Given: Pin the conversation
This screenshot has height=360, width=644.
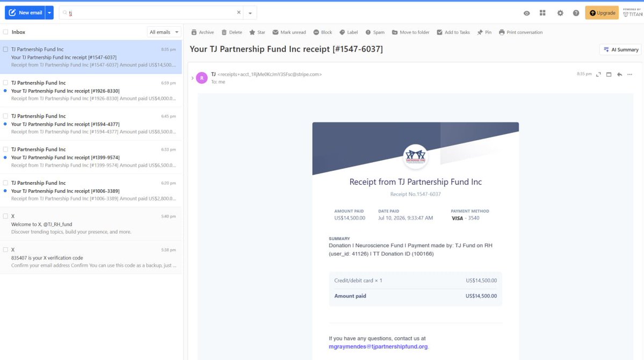Looking at the screenshot, I should point(484,32).
